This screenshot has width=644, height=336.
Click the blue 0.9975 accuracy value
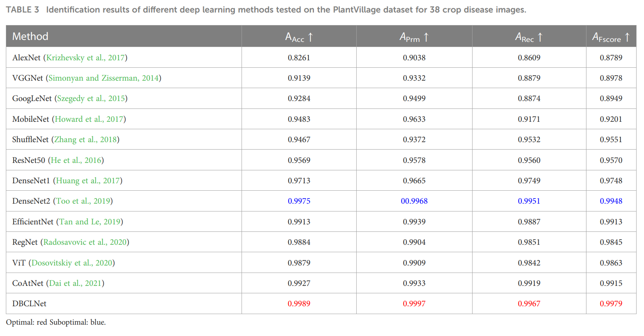tap(299, 201)
